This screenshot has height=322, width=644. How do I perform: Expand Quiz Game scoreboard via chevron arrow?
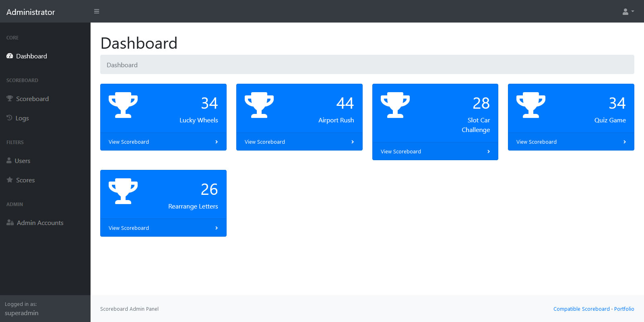coord(624,142)
